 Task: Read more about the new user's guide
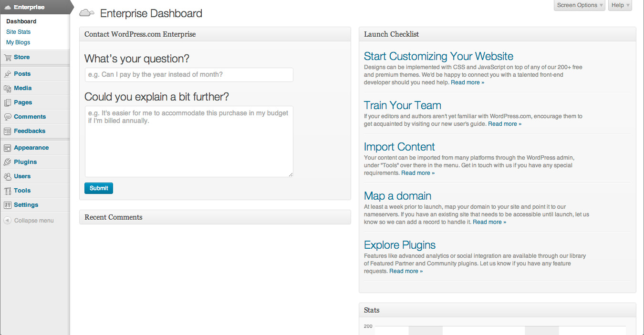505,124
